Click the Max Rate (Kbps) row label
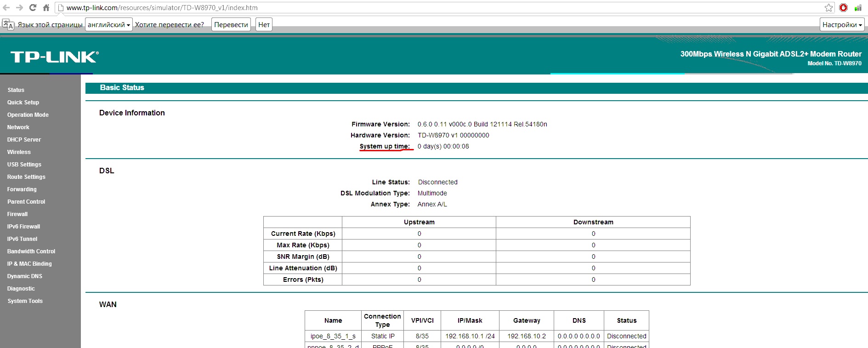The height and width of the screenshot is (348, 868). pyautogui.click(x=303, y=245)
